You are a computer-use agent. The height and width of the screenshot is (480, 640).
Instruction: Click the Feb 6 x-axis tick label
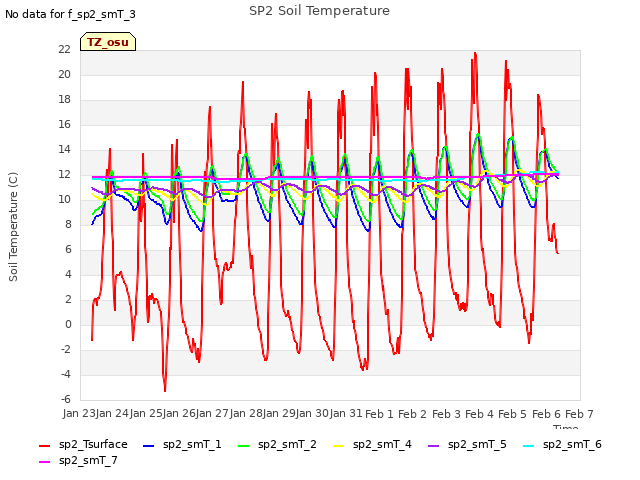click(x=546, y=414)
